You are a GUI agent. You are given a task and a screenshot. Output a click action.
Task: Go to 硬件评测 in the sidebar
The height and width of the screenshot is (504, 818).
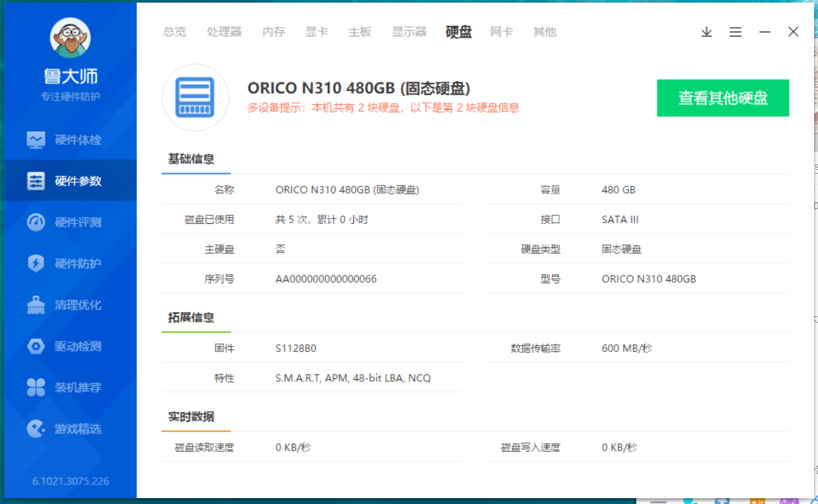[70, 223]
